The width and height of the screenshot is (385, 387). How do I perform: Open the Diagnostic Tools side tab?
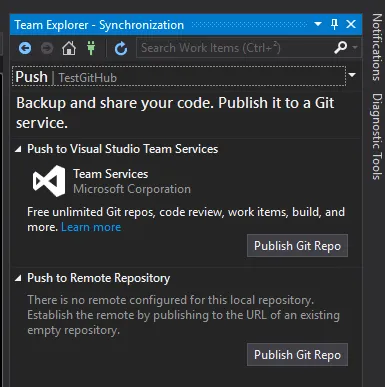coord(377,136)
